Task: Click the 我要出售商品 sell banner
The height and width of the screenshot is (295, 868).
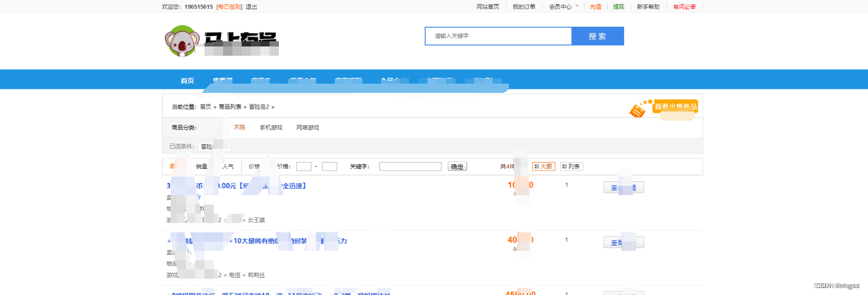Action: [x=664, y=108]
